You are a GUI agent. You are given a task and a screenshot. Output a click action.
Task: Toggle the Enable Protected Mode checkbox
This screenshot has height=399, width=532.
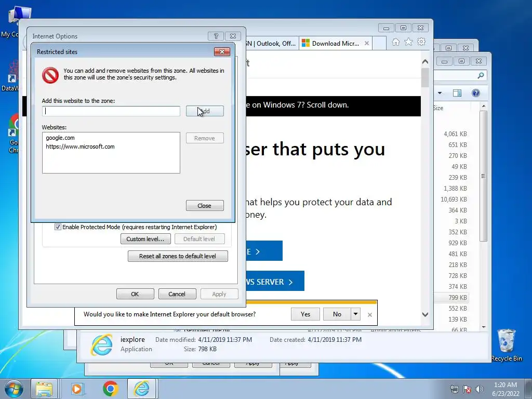pos(58,227)
